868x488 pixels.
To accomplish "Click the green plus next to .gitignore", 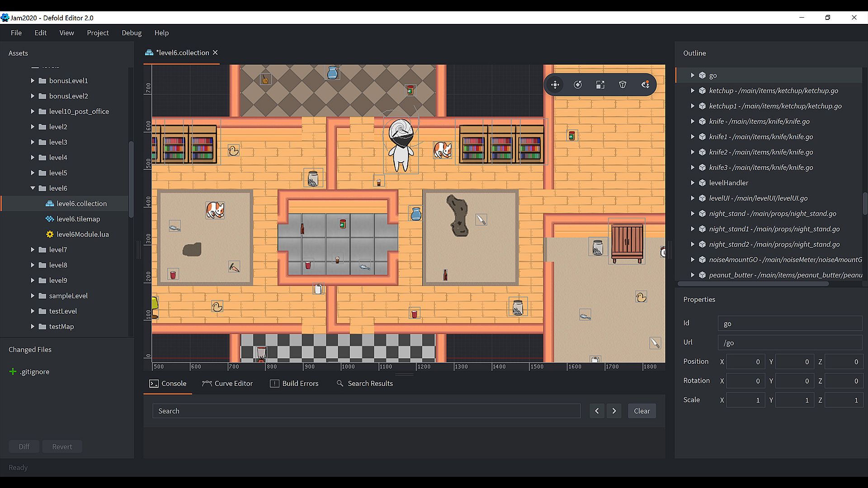I will click(13, 372).
